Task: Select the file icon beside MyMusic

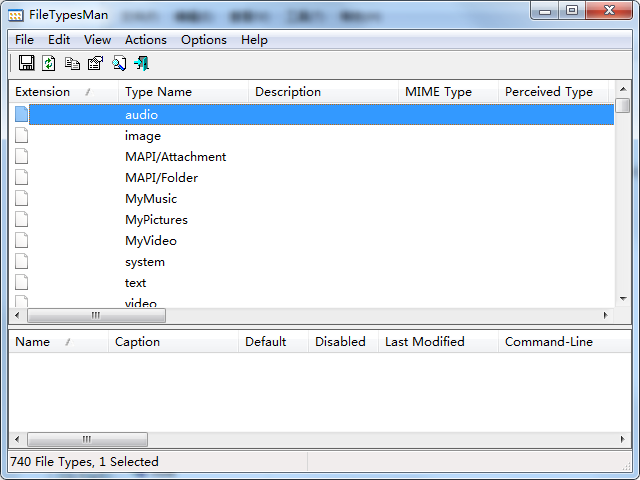Action: (x=21, y=198)
